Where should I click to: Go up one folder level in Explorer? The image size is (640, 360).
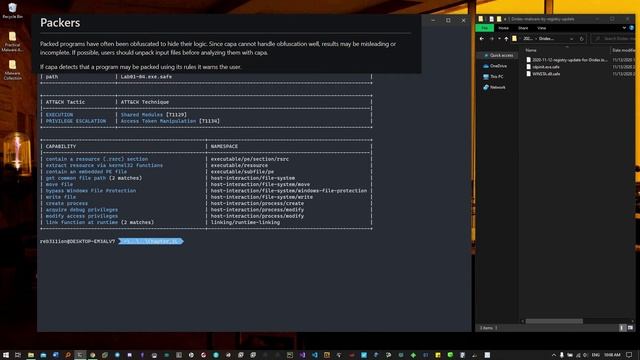point(506,39)
